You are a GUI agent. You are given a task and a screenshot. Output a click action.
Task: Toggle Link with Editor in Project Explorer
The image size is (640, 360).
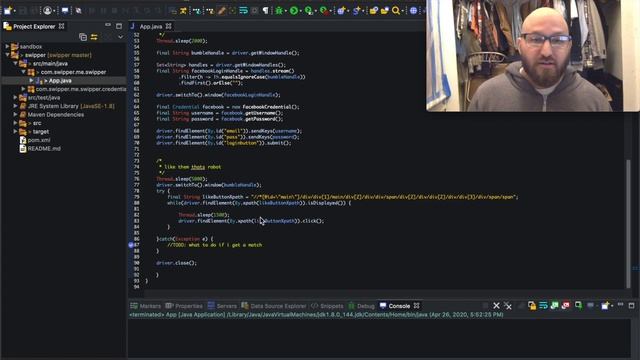[x=94, y=37]
